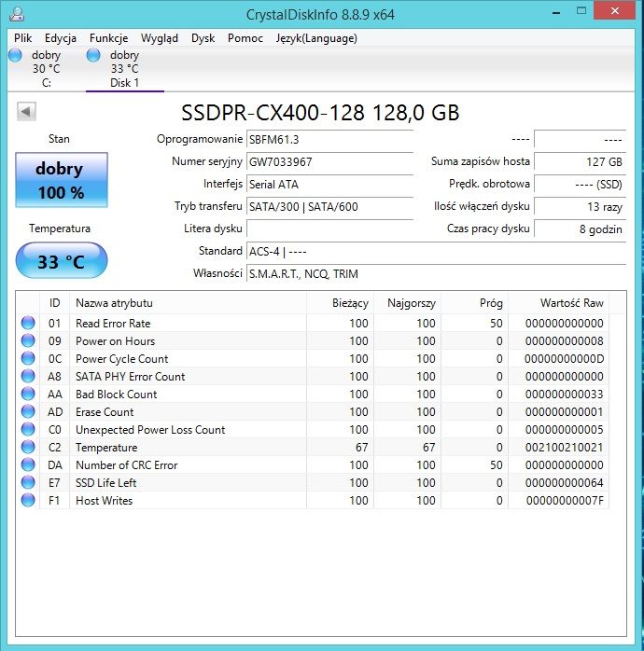Select the Power on Hours attribute name
Viewport: 644px width, 651px height.
[115, 341]
